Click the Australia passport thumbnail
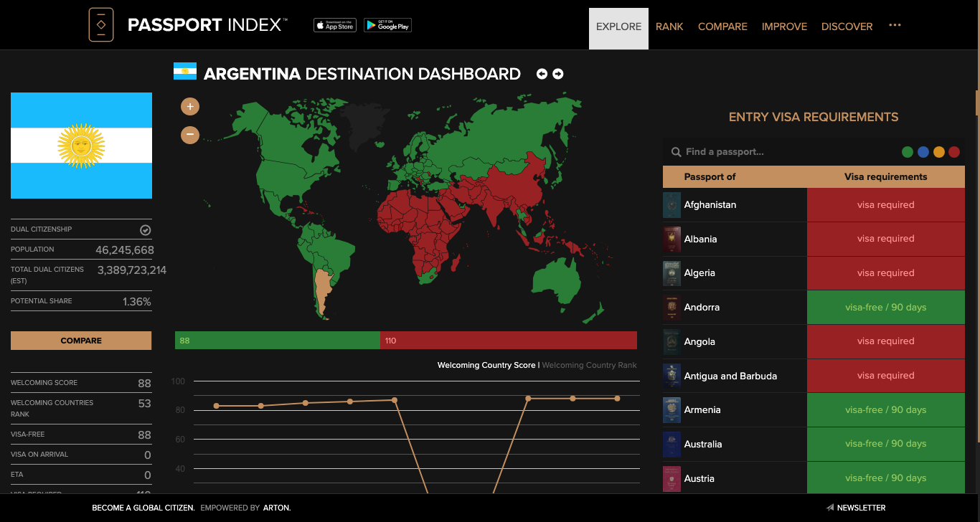980x522 pixels. (x=672, y=445)
